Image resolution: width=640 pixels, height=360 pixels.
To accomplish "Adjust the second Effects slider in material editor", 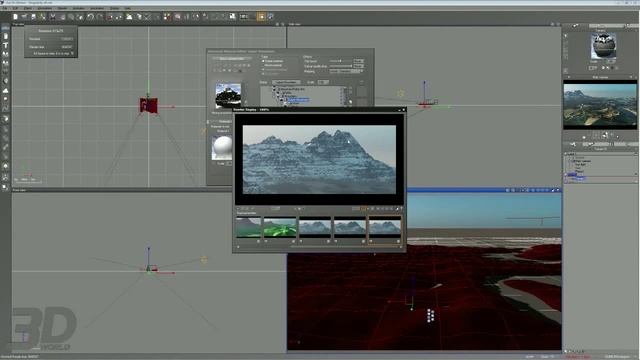I will tap(340, 66).
